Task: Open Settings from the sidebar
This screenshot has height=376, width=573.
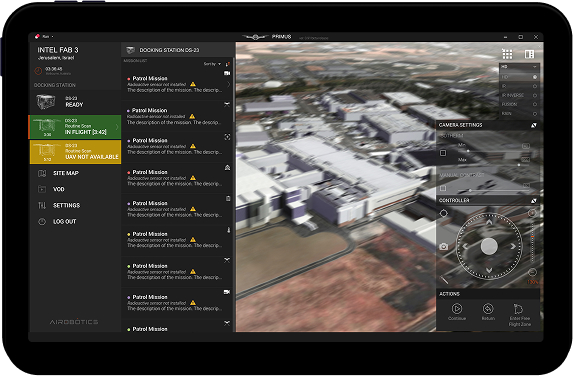Action: [67, 205]
